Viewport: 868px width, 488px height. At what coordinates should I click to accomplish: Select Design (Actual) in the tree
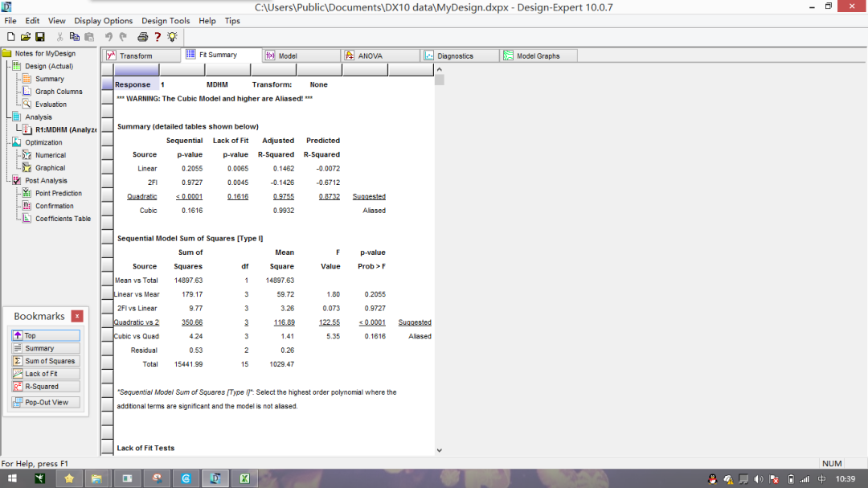coord(49,66)
